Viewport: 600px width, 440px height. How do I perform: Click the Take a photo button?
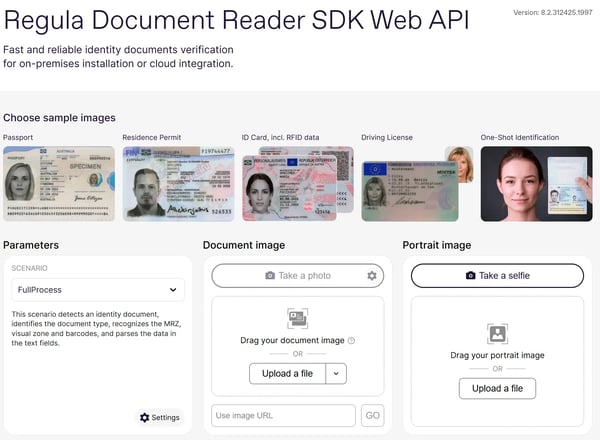298,275
